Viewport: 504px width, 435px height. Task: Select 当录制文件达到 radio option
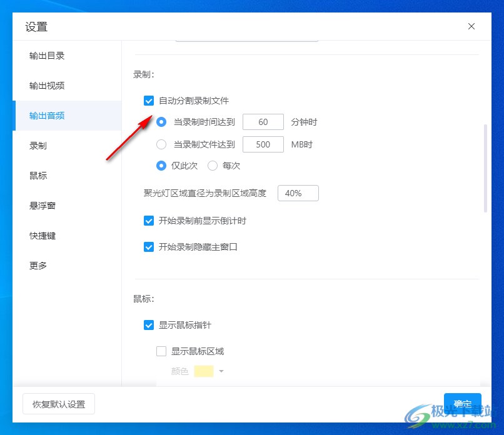tap(161, 144)
